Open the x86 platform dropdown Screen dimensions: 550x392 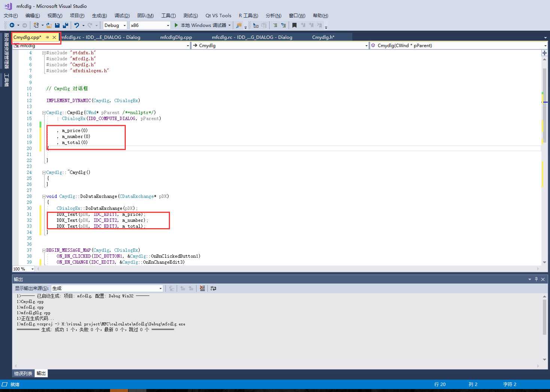click(150, 25)
